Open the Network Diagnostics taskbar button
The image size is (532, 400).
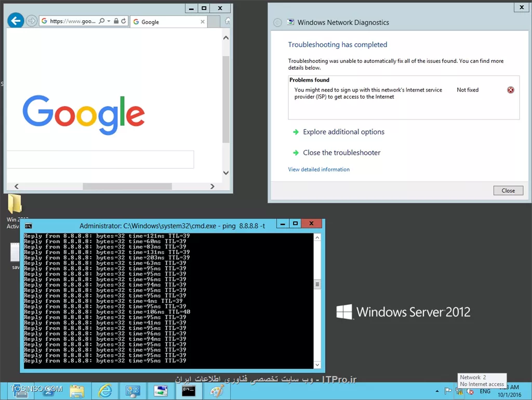point(161,391)
